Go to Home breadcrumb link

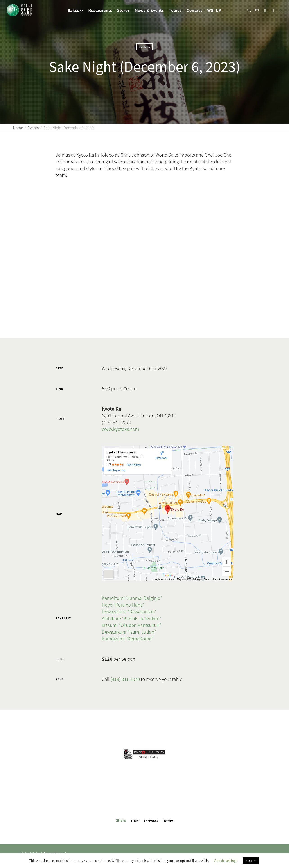pos(18,128)
